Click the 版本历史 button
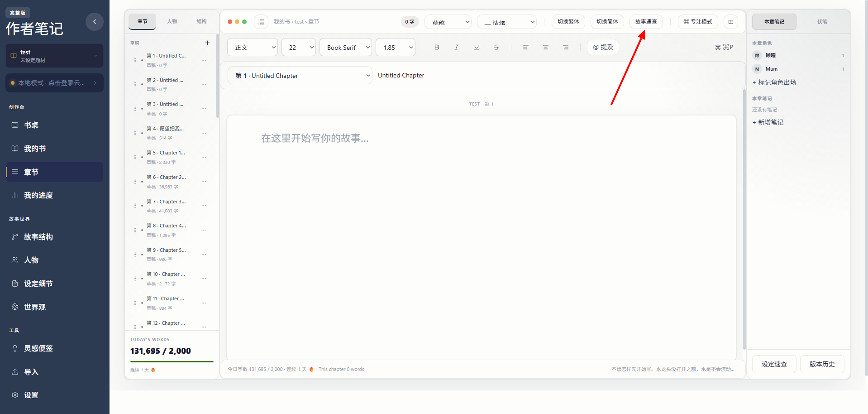868x414 pixels. [x=822, y=364]
